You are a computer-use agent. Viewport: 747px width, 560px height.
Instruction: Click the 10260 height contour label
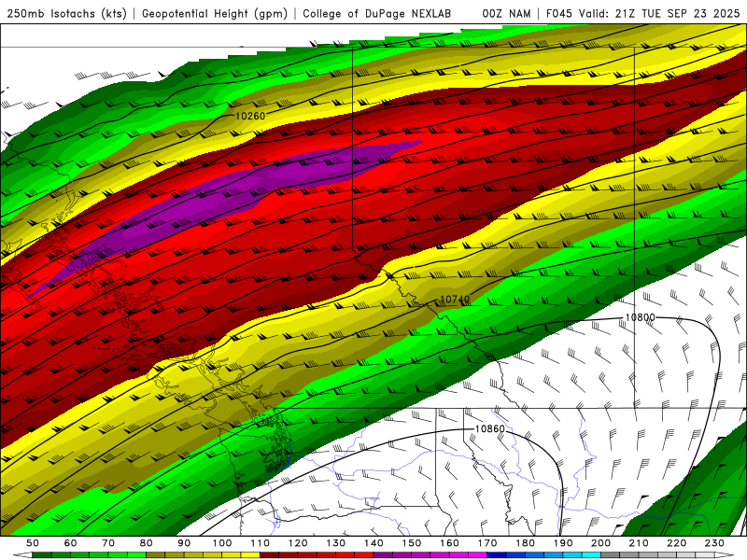pos(250,116)
